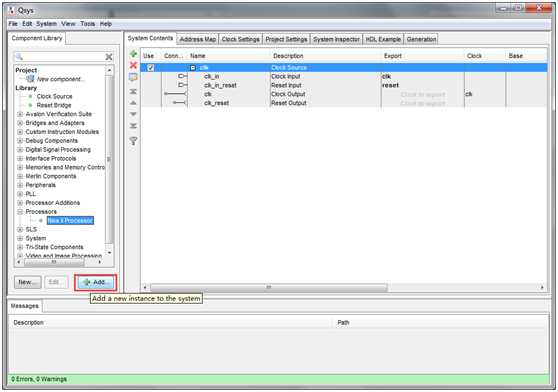Open the File menu
The height and width of the screenshot is (392, 558).
click(13, 24)
